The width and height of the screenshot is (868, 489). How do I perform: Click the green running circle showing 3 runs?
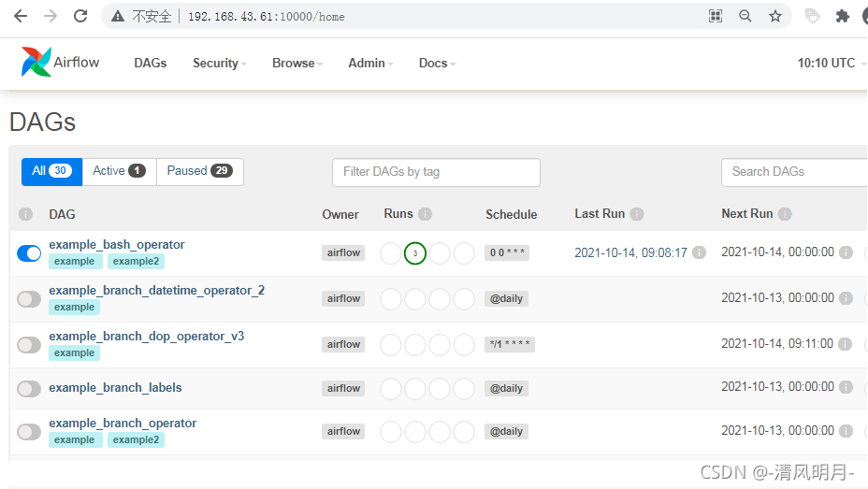[415, 253]
